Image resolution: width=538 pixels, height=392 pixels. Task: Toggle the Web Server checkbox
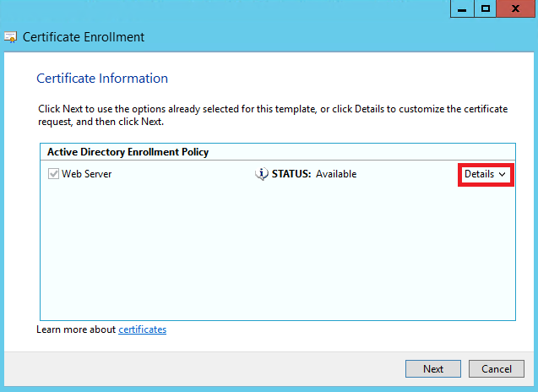click(x=53, y=174)
